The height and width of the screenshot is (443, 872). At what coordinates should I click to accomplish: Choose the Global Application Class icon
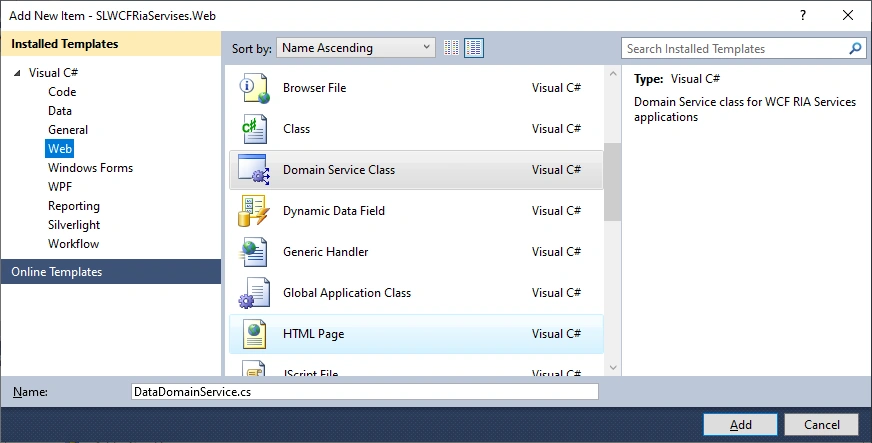point(254,293)
